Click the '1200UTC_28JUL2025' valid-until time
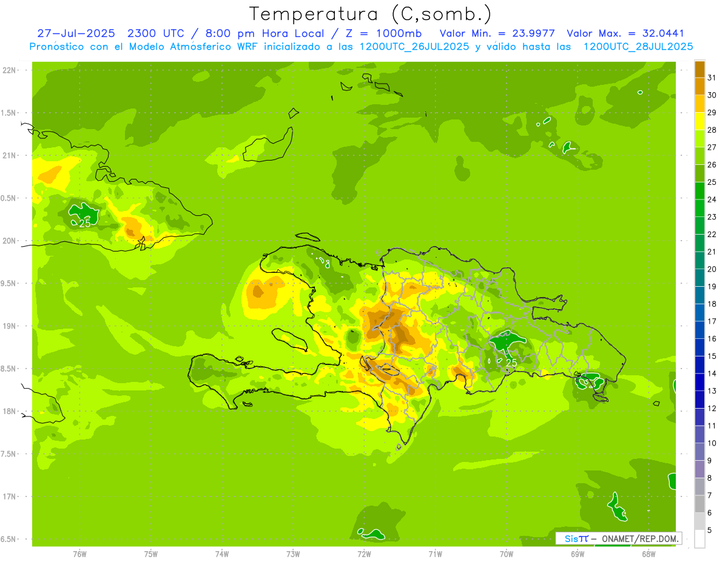The image size is (728, 562). [x=638, y=47]
